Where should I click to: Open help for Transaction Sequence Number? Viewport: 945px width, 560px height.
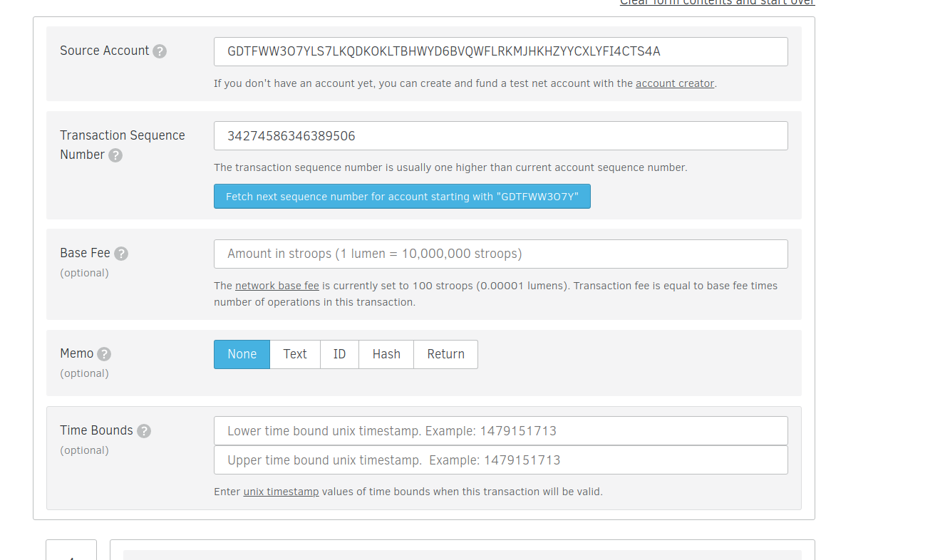coord(115,155)
